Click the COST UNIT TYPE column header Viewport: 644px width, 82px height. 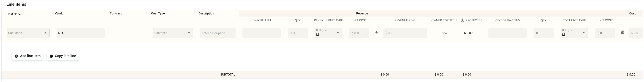tap(574, 20)
